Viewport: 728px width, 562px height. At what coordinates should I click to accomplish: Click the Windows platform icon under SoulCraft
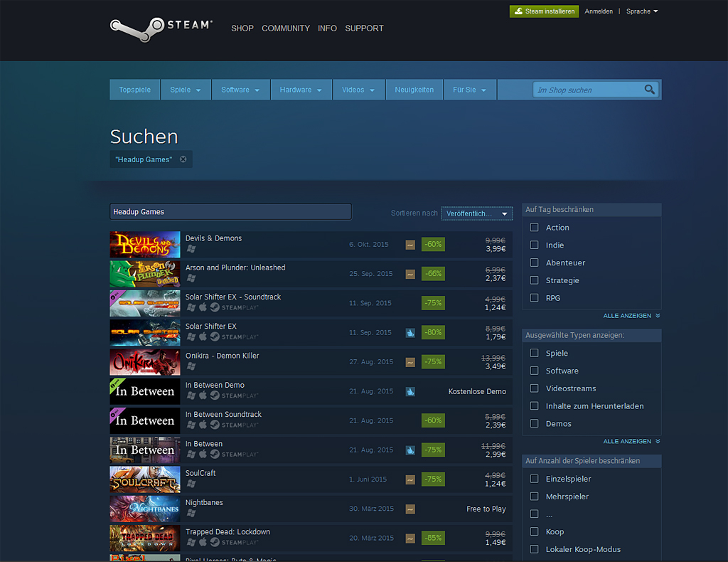191,484
